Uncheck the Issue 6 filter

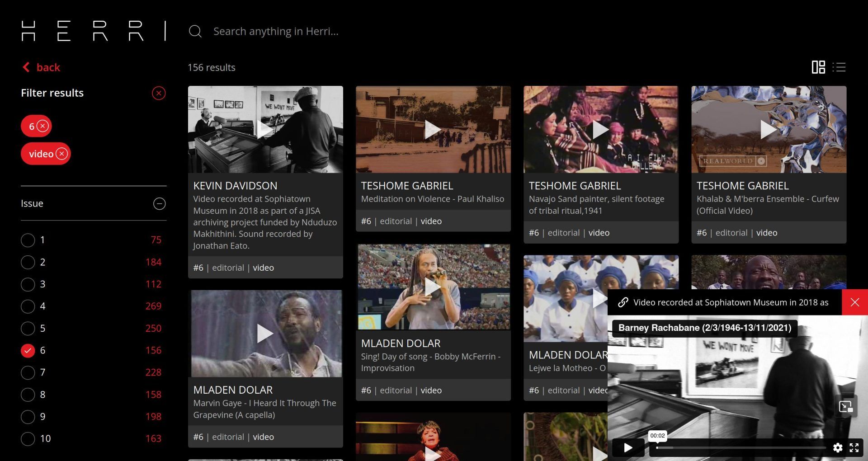[x=28, y=351]
